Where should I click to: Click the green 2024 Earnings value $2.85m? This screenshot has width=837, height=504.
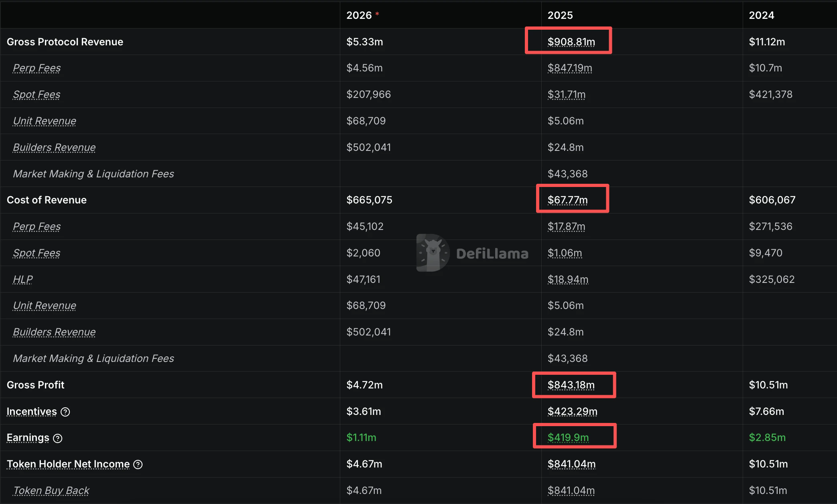[767, 437]
